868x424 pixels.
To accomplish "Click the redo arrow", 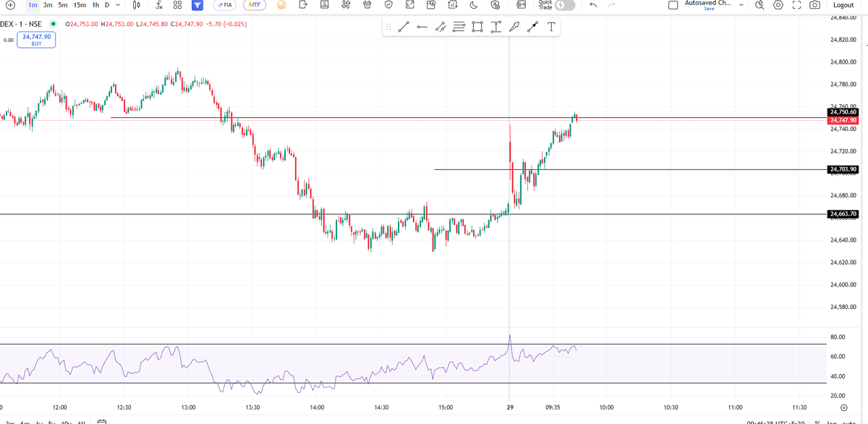I will pos(612,5).
